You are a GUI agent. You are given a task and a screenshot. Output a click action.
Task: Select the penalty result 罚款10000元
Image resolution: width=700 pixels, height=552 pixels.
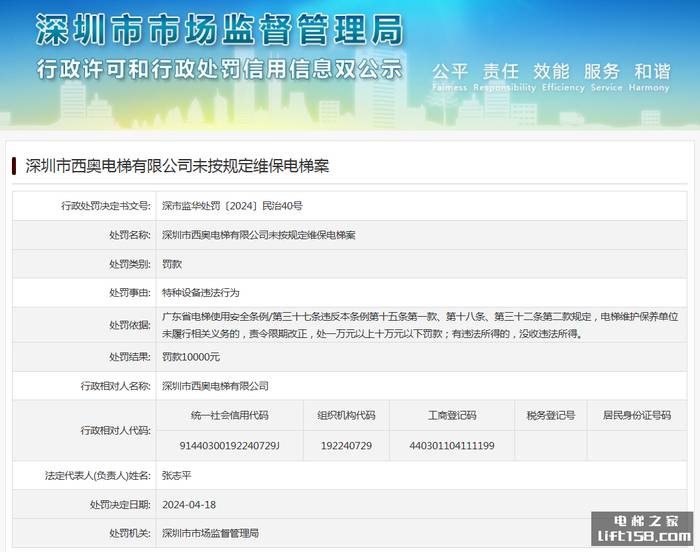click(191, 357)
